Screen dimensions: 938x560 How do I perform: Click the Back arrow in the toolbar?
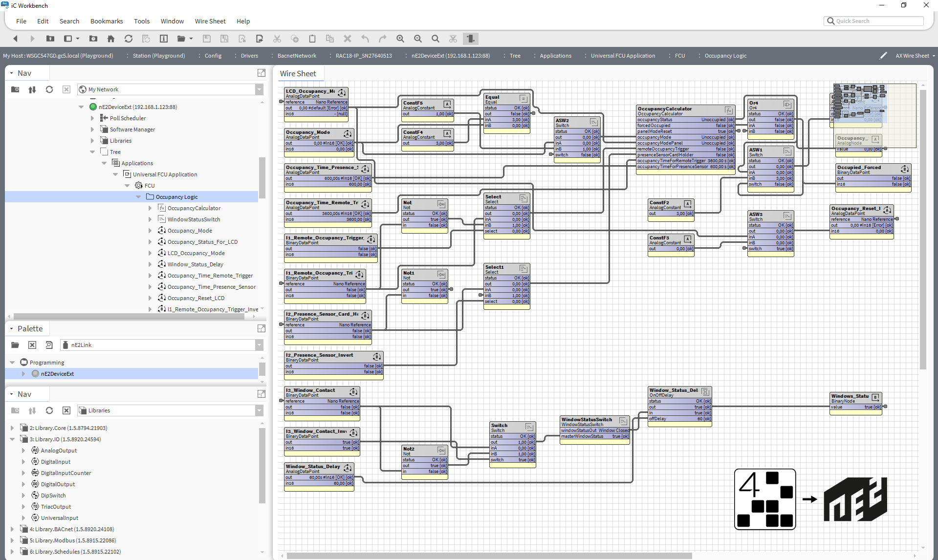click(15, 39)
